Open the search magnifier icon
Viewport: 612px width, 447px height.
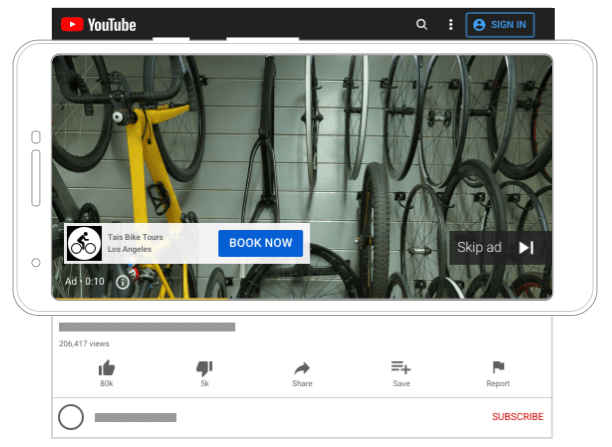[422, 25]
